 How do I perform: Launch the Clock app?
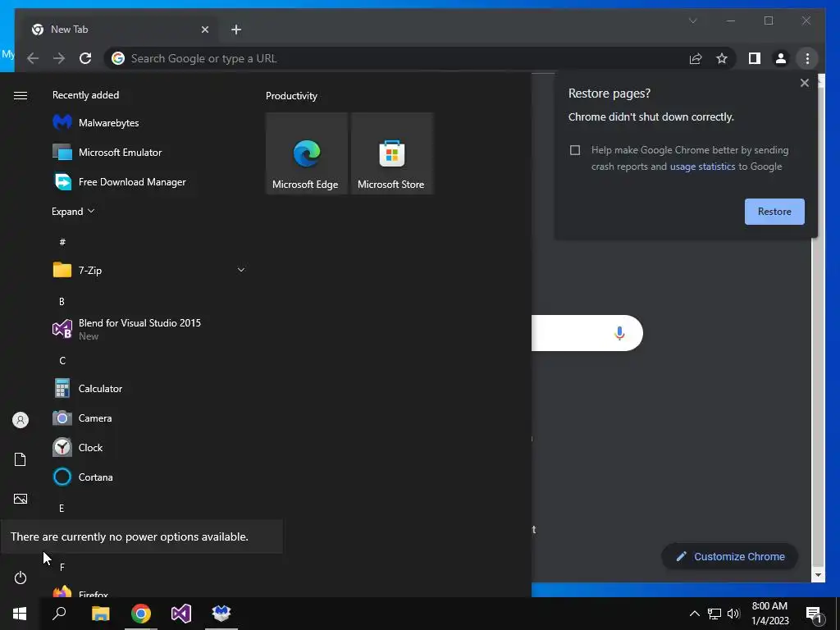tap(149, 447)
